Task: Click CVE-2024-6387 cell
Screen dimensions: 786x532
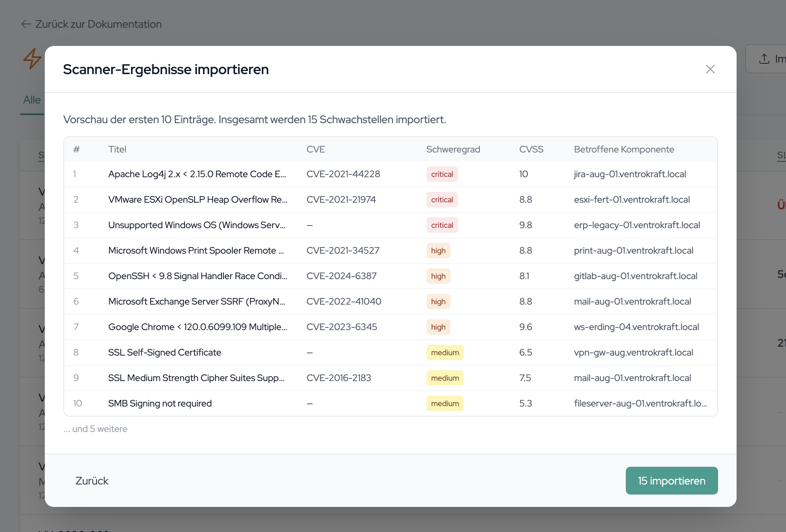Action: click(341, 276)
